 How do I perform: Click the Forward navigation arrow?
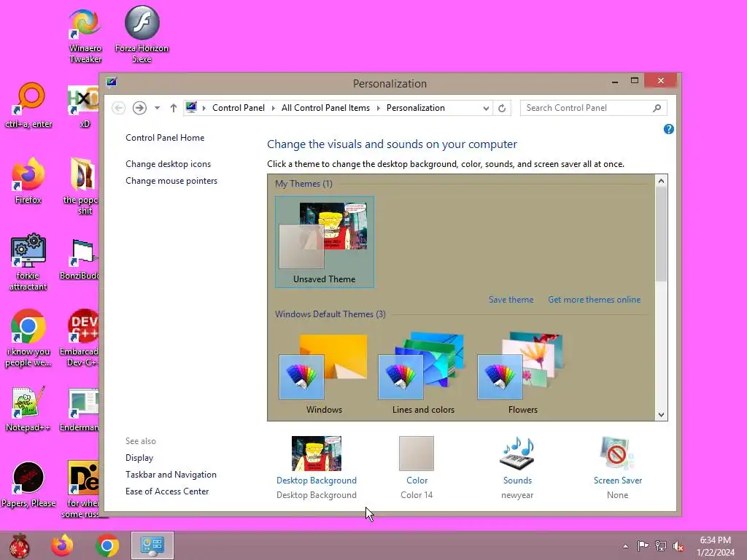[x=139, y=108]
